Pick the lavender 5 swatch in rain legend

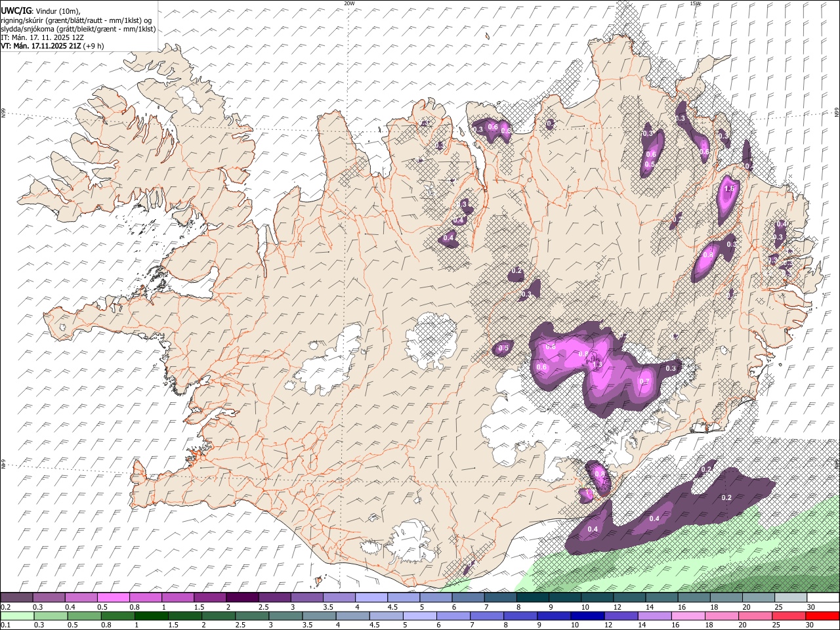click(420, 616)
